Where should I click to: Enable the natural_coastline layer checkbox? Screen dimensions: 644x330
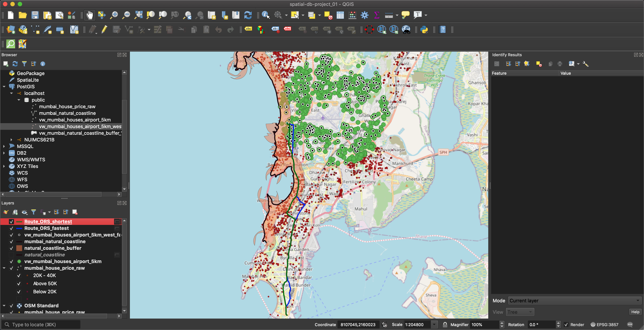click(11, 255)
